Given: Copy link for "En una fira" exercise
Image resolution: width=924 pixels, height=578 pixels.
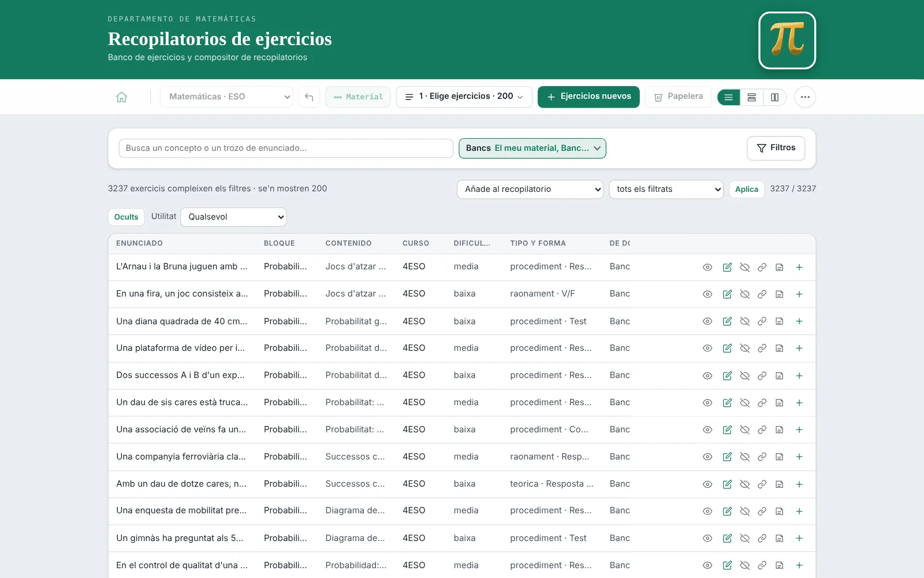Looking at the screenshot, I should [x=762, y=294].
